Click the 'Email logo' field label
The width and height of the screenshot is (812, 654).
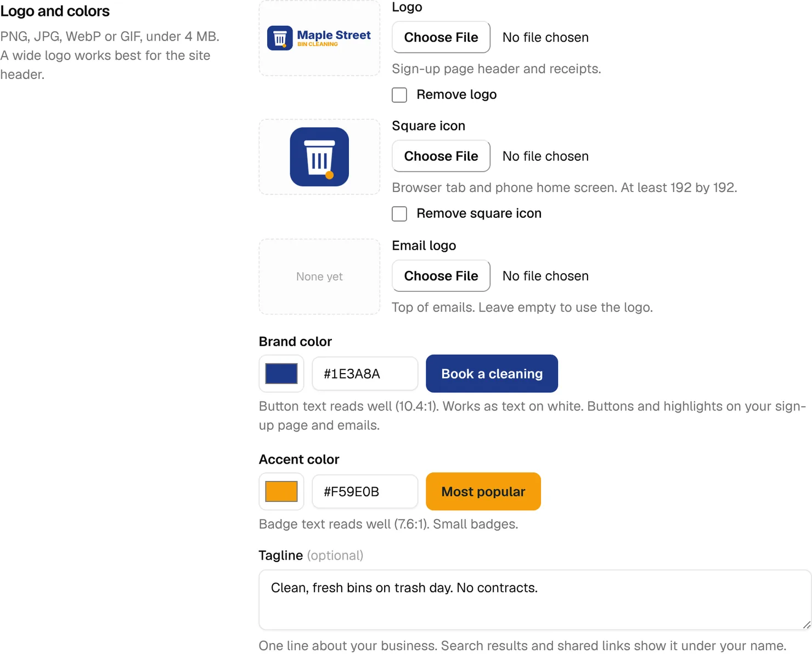coord(424,245)
